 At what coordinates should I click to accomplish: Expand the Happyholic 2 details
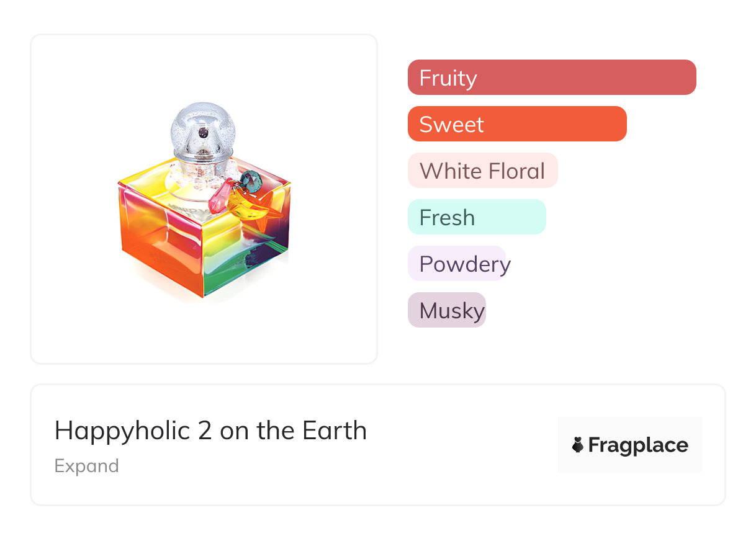pyautogui.click(x=86, y=466)
